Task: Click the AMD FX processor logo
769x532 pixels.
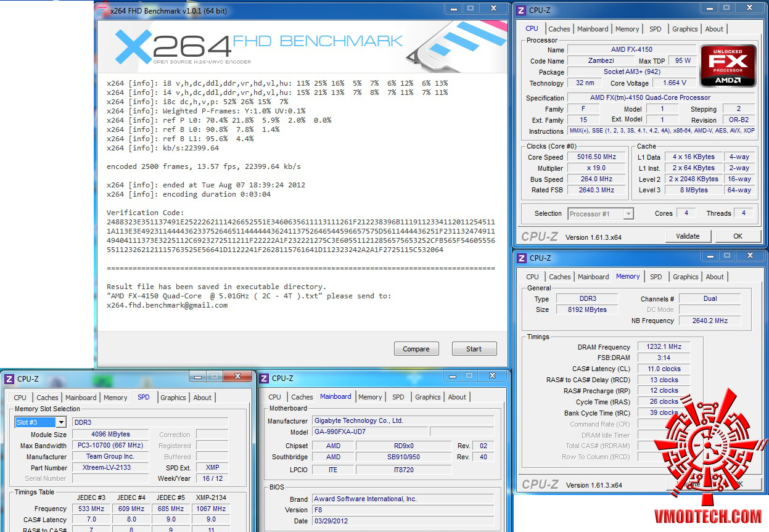Action: coord(728,66)
